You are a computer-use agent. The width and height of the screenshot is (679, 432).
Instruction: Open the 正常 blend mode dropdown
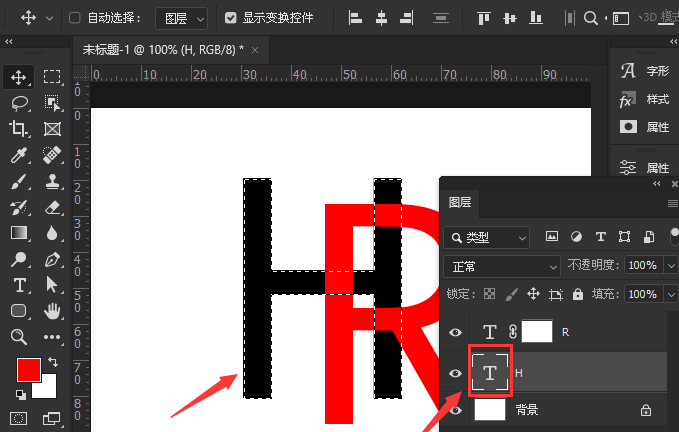(x=501, y=266)
